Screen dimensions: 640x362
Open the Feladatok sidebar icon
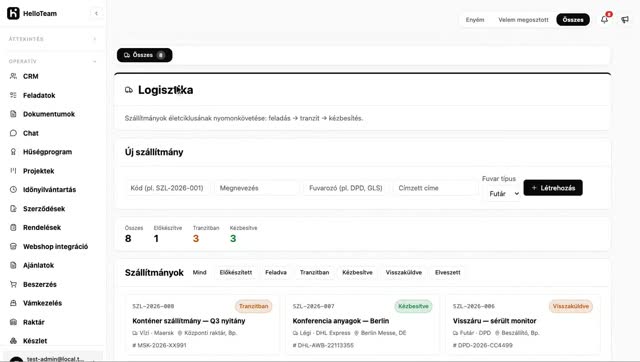[x=13, y=95]
